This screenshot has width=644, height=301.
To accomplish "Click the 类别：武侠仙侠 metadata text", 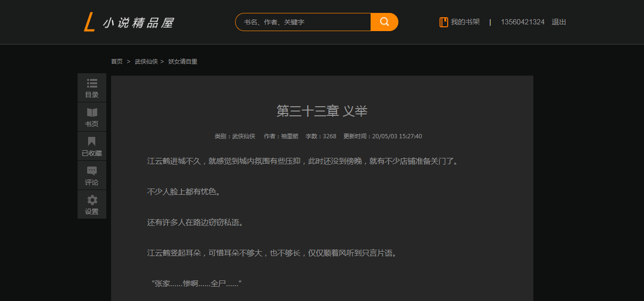I will point(235,136).
